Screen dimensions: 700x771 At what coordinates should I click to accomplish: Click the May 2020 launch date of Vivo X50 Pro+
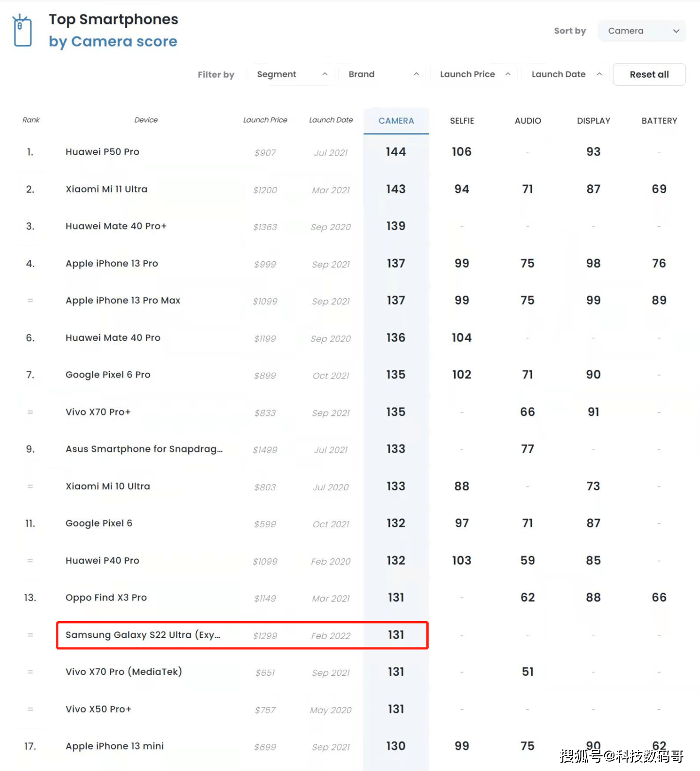pos(331,710)
